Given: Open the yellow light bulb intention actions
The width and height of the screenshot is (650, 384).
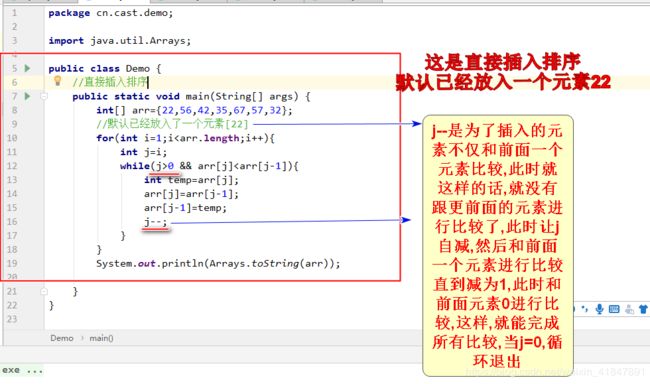Looking at the screenshot, I should [x=58, y=81].
